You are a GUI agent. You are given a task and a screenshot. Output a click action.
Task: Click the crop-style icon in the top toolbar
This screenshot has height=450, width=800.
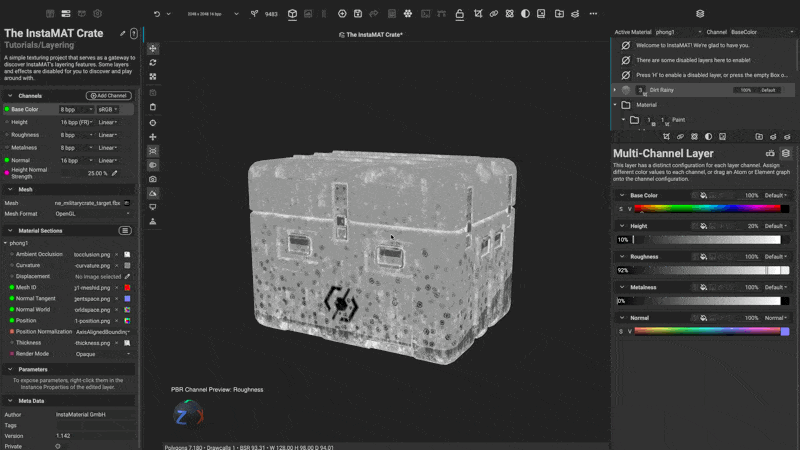coord(478,14)
